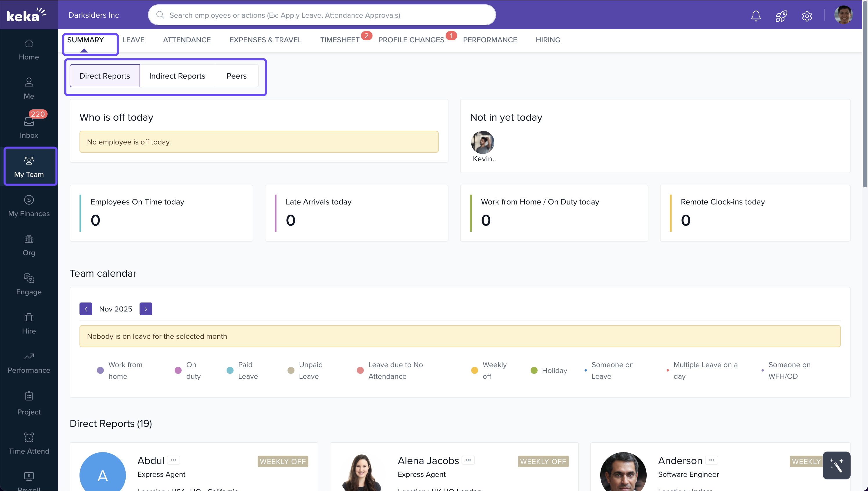This screenshot has height=491, width=868.
Task: Click the employee search field
Action: pyautogui.click(x=322, y=15)
